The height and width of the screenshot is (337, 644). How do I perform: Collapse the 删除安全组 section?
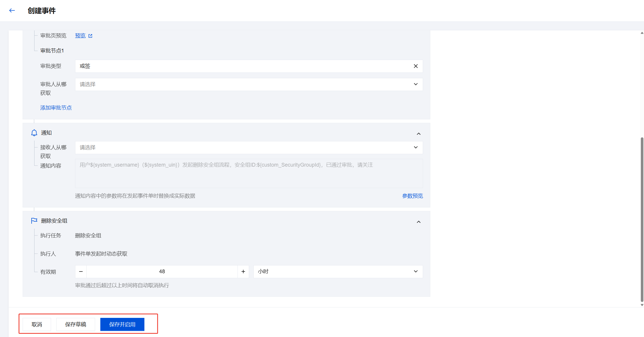(x=418, y=222)
